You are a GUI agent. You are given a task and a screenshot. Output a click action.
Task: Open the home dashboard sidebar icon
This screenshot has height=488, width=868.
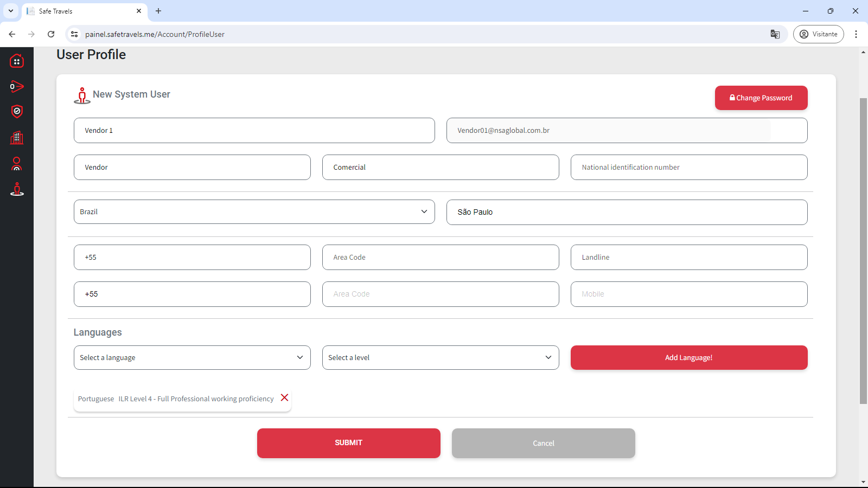coord(17,61)
